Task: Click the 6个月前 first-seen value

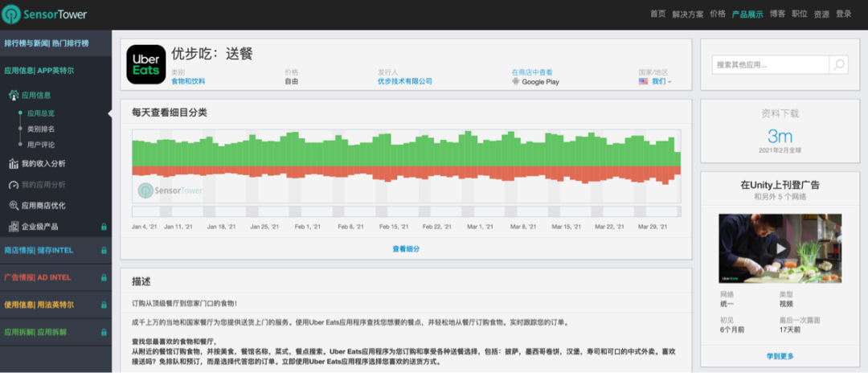Action: point(734,330)
